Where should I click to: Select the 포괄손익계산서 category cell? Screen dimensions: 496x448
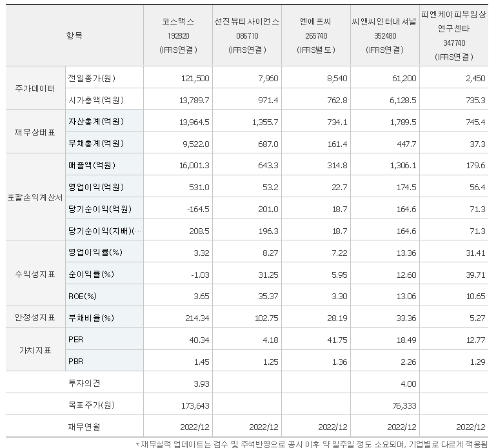pyautogui.click(x=35, y=197)
